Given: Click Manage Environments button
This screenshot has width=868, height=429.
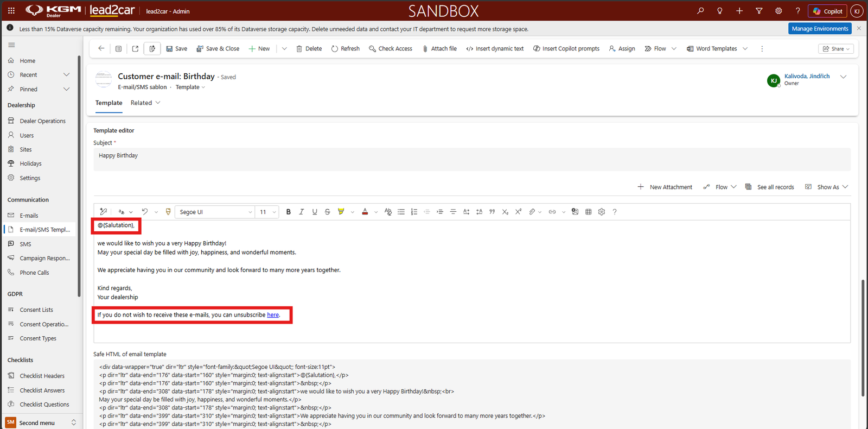Looking at the screenshot, I should tap(820, 29).
